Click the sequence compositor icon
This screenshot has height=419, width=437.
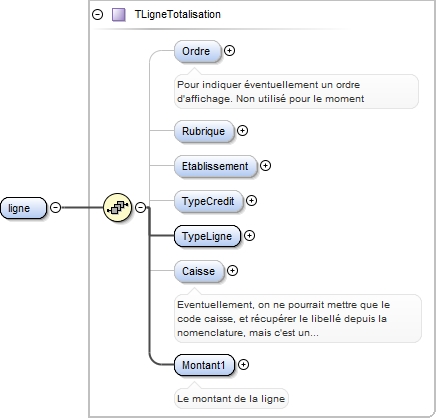pyautogui.click(x=117, y=207)
